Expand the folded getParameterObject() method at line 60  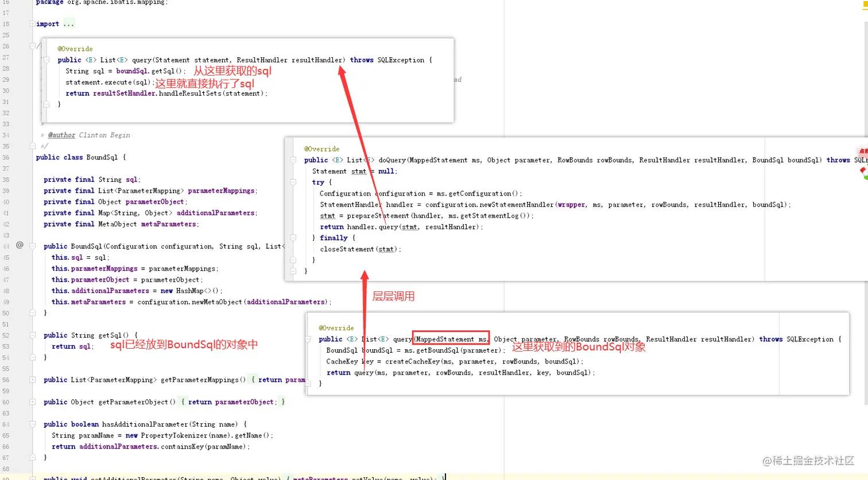click(32, 402)
